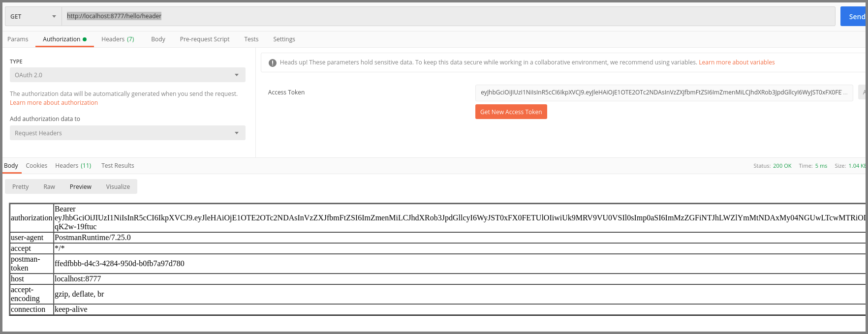Open the Request Headers location dropdown

pos(127,133)
